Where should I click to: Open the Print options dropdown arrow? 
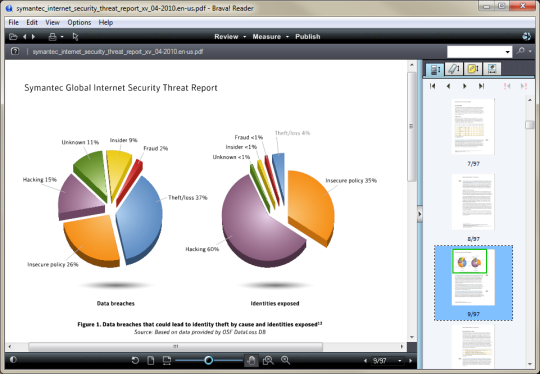tap(62, 37)
